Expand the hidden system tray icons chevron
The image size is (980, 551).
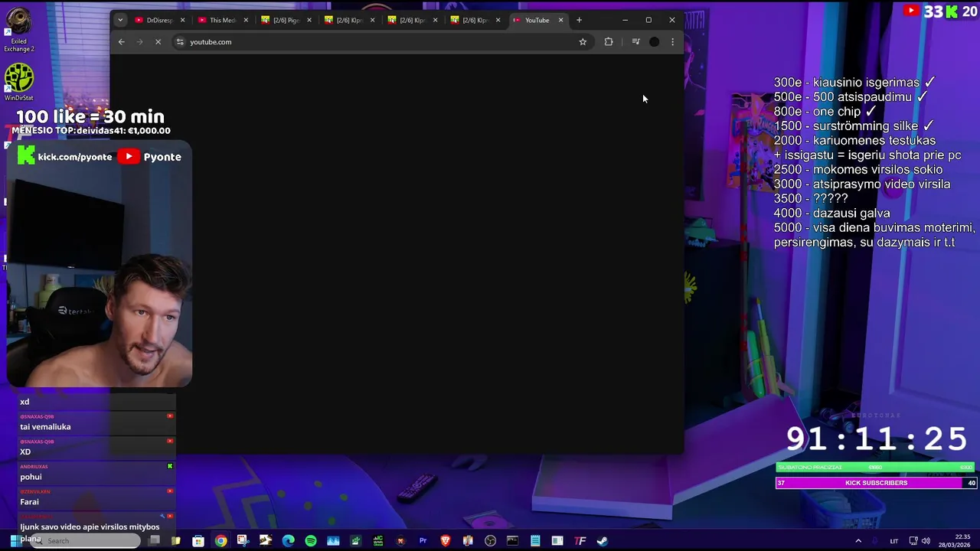click(x=858, y=541)
